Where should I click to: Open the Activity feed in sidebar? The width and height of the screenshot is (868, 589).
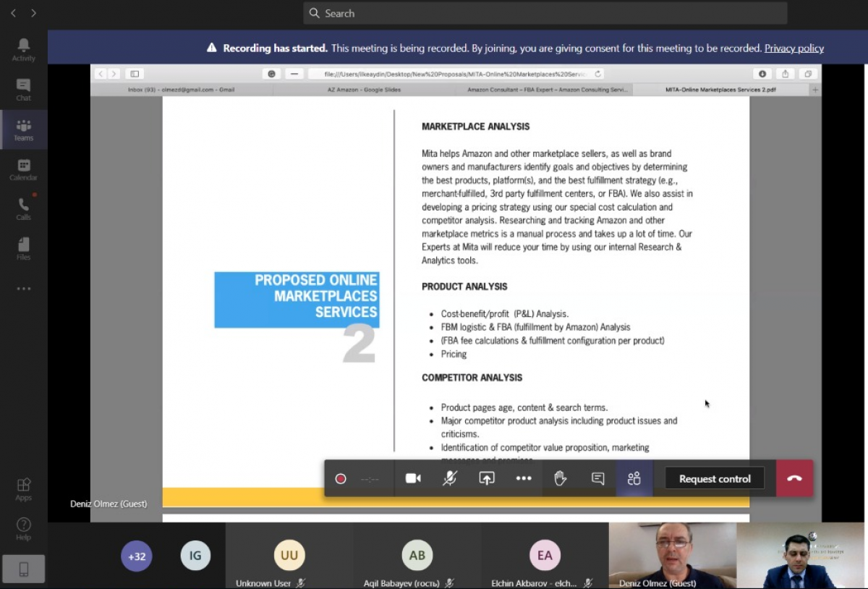(x=23, y=49)
